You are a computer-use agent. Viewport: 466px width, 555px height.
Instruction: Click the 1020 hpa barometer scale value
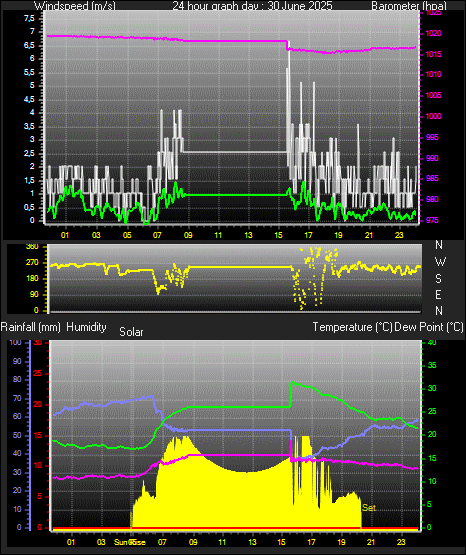click(x=434, y=34)
